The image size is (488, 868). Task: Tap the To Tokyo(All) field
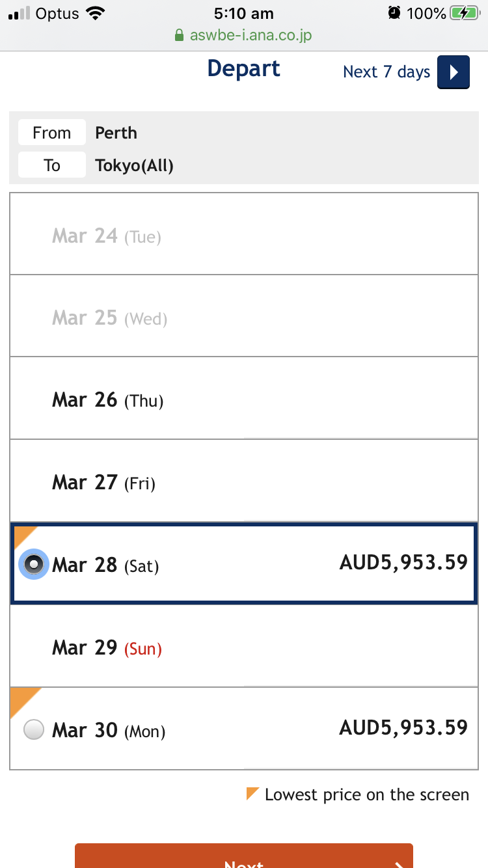[x=244, y=165]
